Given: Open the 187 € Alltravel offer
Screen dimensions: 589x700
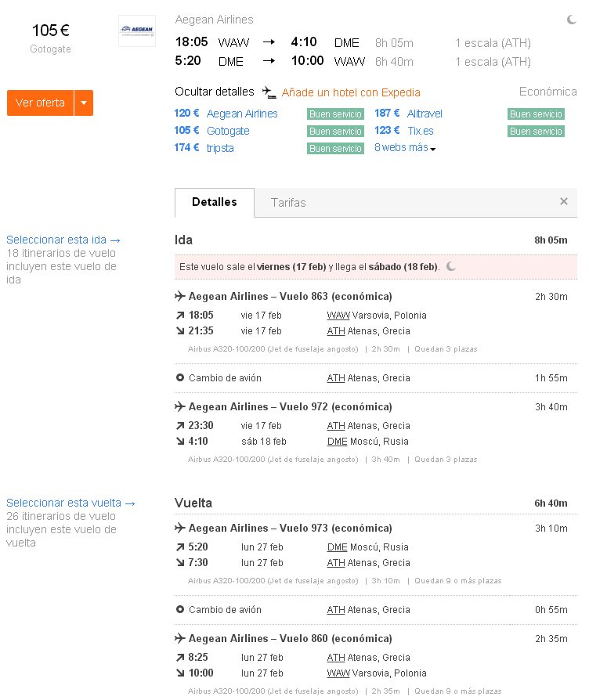Looking at the screenshot, I should pyautogui.click(x=408, y=114).
